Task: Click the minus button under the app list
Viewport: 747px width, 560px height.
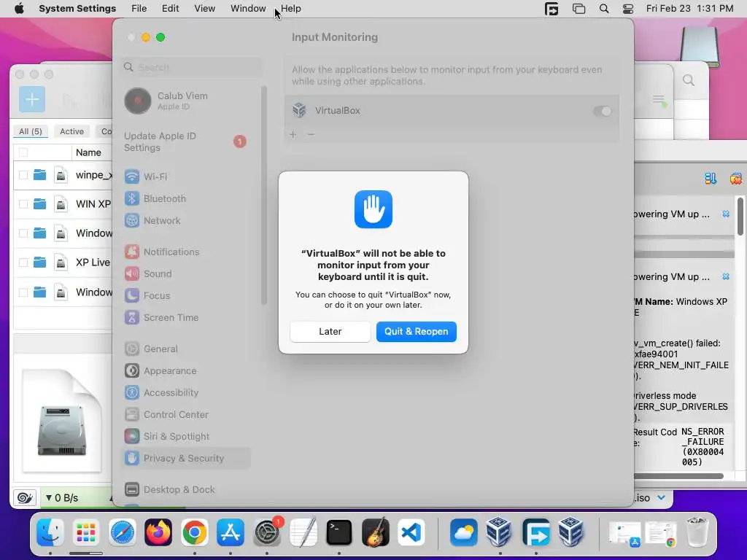Action: click(311, 135)
